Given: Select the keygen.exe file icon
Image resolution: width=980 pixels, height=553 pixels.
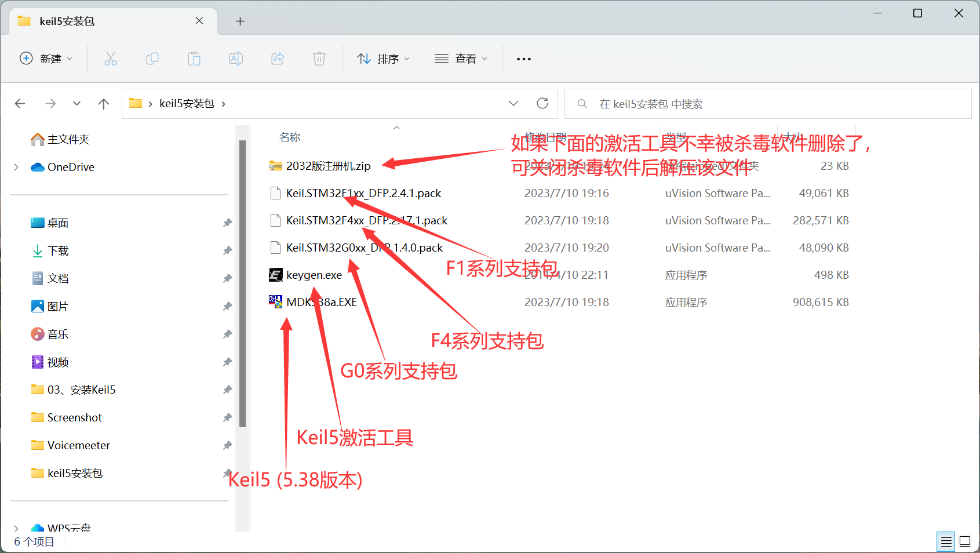Looking at the screenshot, I should tap(276, 275).
